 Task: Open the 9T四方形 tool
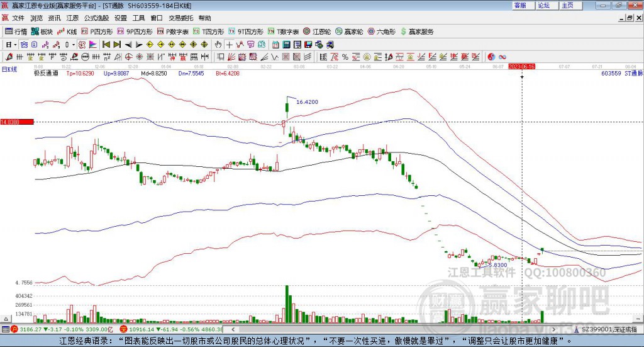tap(246, 31)
